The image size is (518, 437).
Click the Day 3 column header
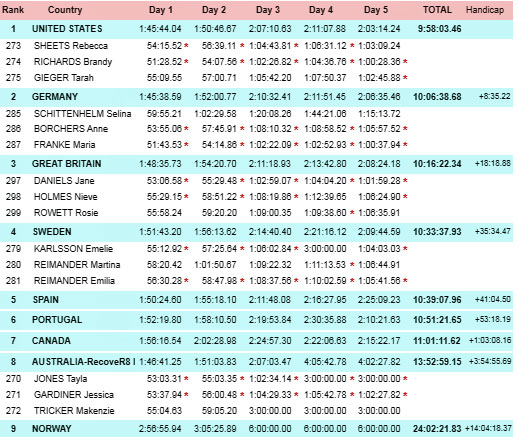pos(268,10)
